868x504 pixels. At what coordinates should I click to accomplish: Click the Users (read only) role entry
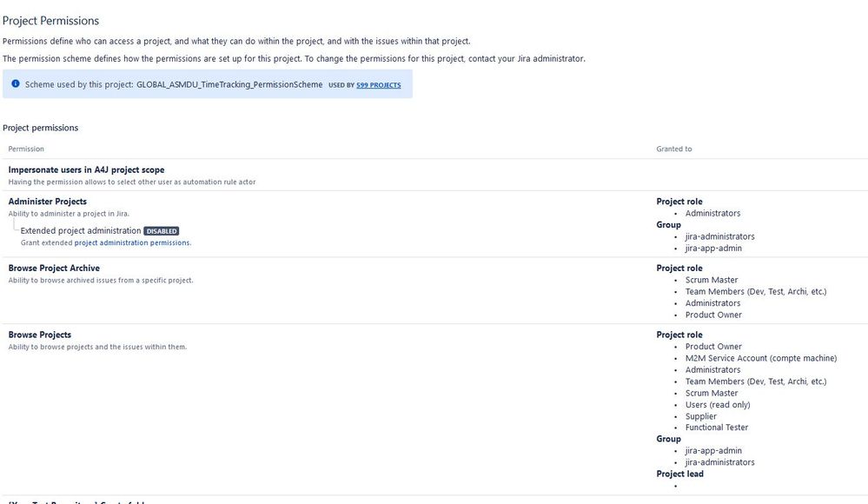coord(716,404)
